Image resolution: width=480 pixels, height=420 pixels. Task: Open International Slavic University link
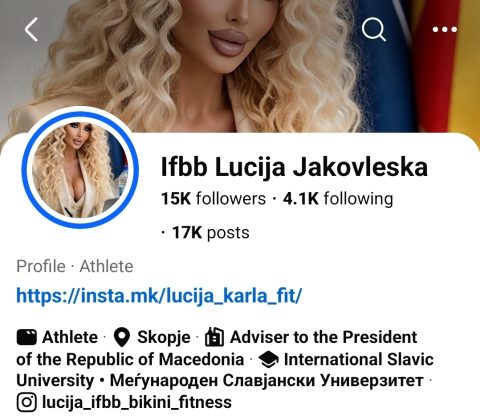(225, 370)
